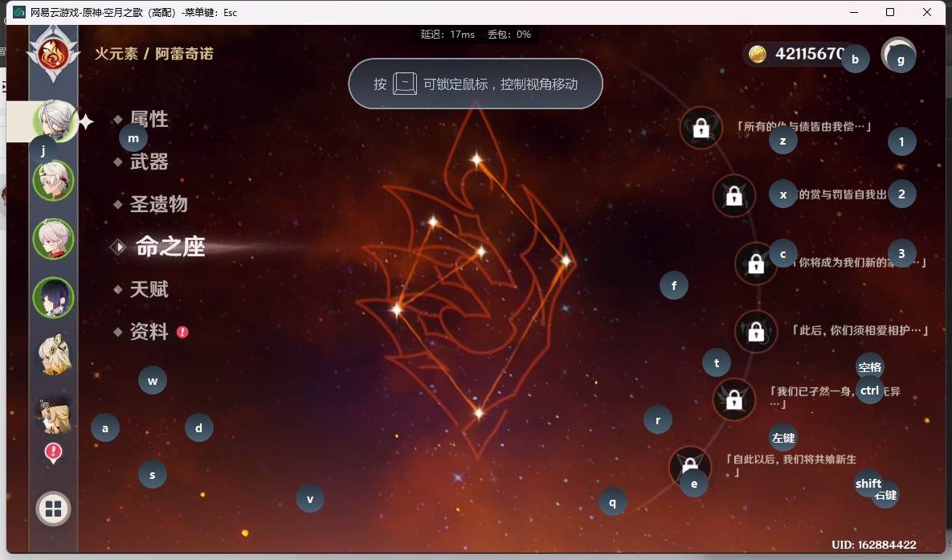Click the 丢包: 0% packet loss indicator
This screenshot has width=952, height=560.
(509, 35)
